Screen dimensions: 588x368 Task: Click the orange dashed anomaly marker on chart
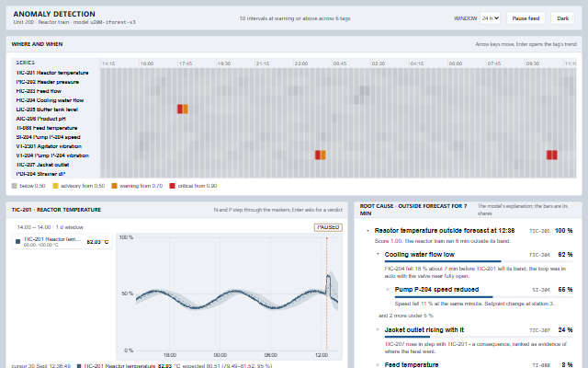pos(327,293)
